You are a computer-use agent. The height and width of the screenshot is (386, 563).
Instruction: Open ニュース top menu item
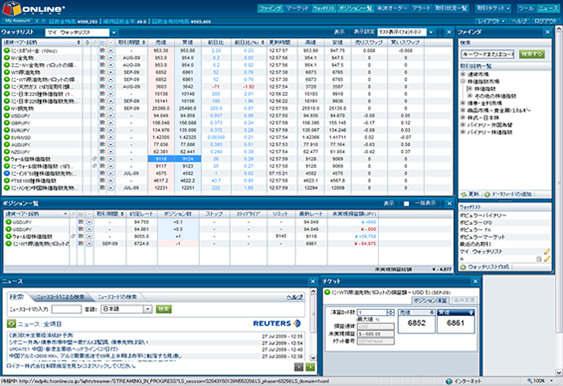pyautogui.click(x=548, y=8)
